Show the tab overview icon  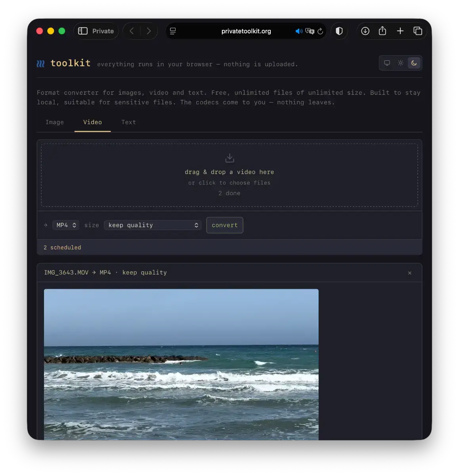(x=418, y=31)
